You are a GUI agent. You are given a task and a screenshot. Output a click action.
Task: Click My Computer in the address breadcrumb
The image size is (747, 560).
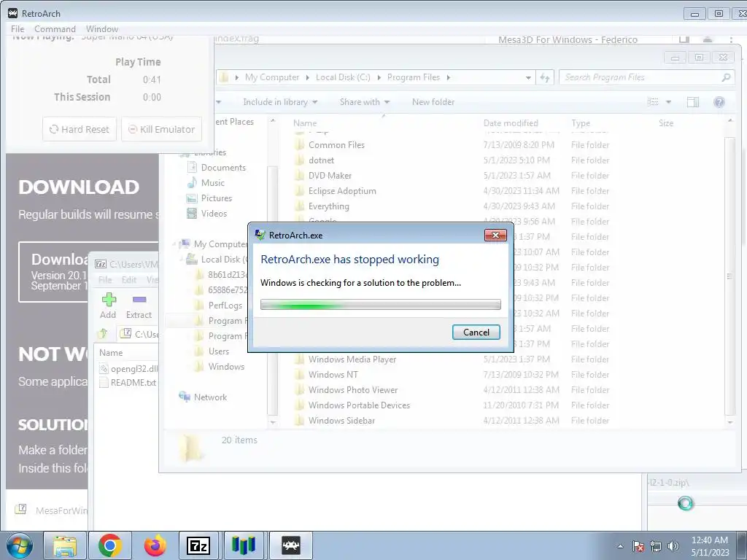click(272, 77)
